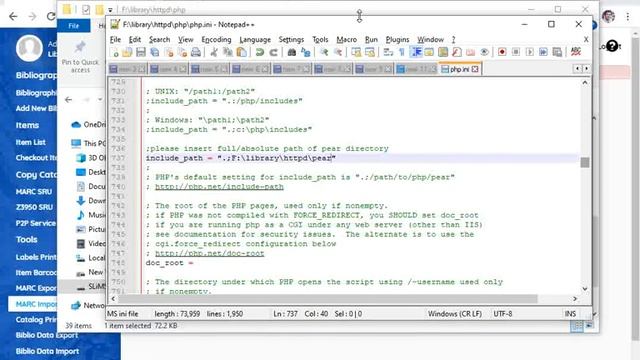The image size is (640, 360).
Task: Open the Plugins menu
Action: click(398, 40)
